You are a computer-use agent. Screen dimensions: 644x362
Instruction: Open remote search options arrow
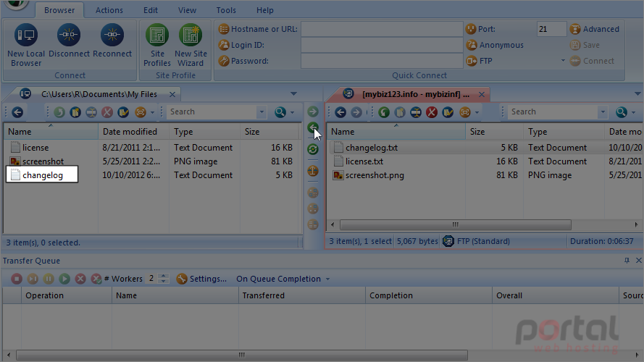(x=633, y=112)
